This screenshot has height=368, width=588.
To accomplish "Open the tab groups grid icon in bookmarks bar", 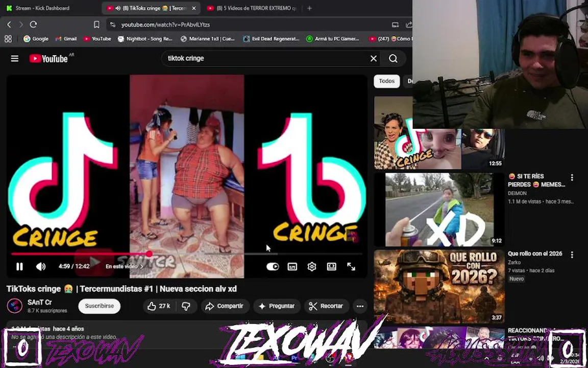I will 8,39.
